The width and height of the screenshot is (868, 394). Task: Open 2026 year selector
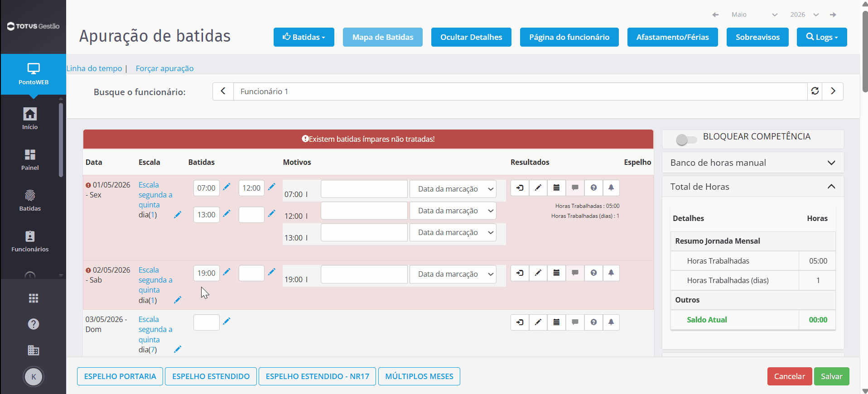(805, 14)
